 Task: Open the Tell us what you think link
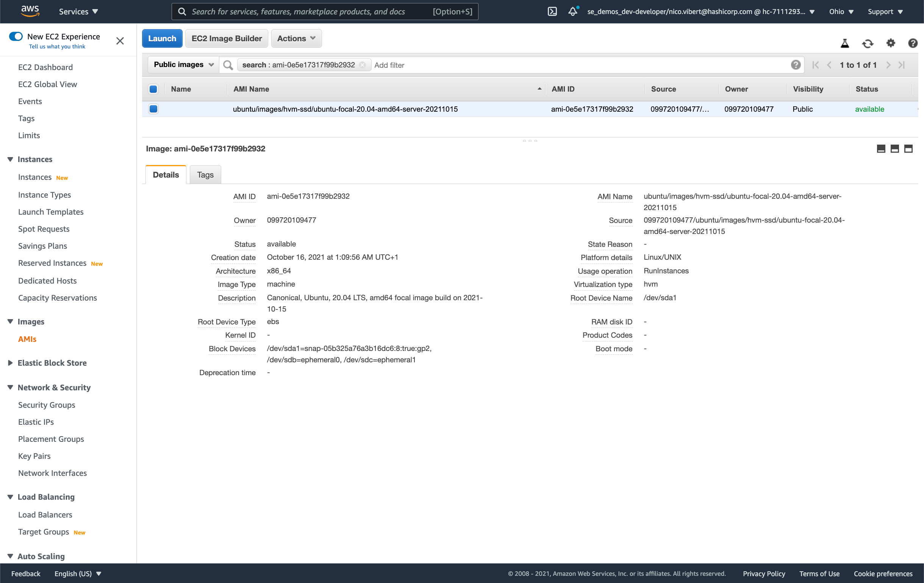(57, 47)
